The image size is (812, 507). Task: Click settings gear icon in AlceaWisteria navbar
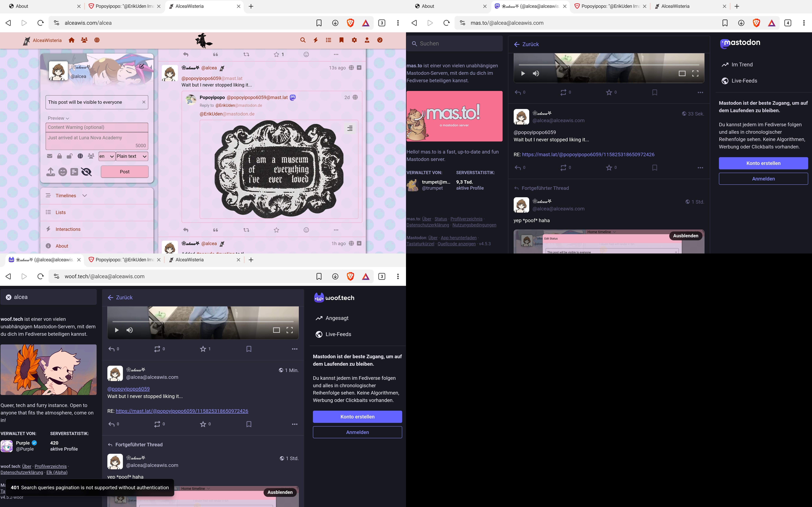point(354,40)
